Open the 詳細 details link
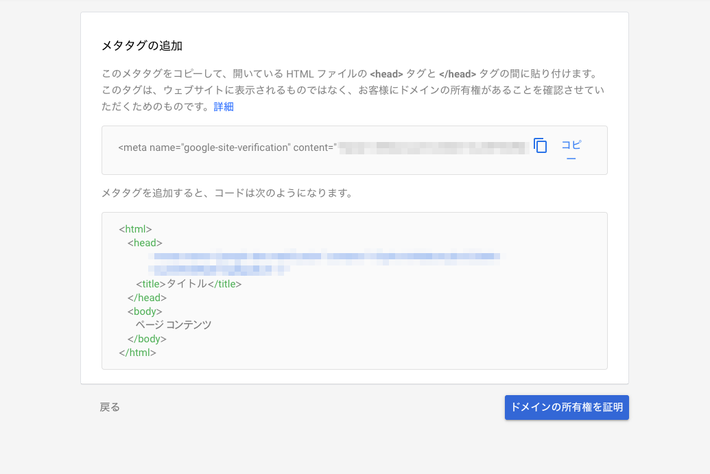Screen dimensions: 710x474 [x=224, y=107]
